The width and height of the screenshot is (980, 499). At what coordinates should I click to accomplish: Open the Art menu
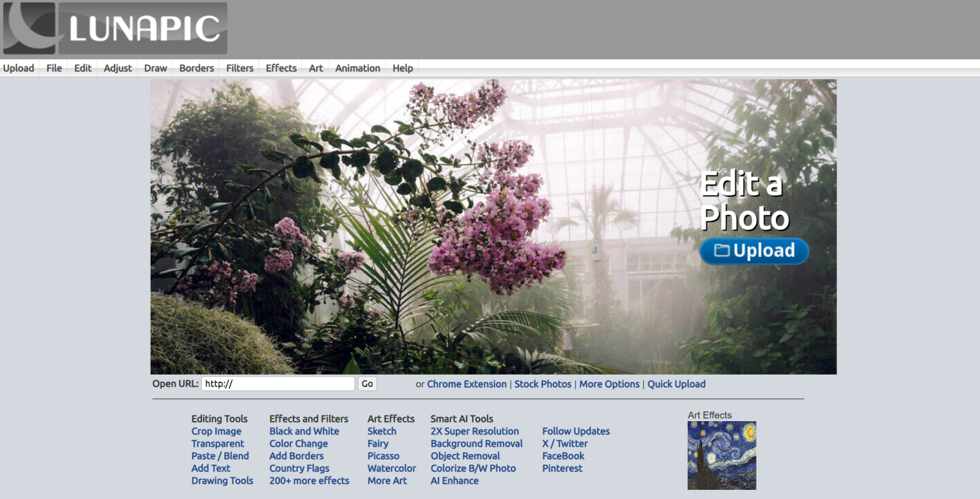pos(316,68)
